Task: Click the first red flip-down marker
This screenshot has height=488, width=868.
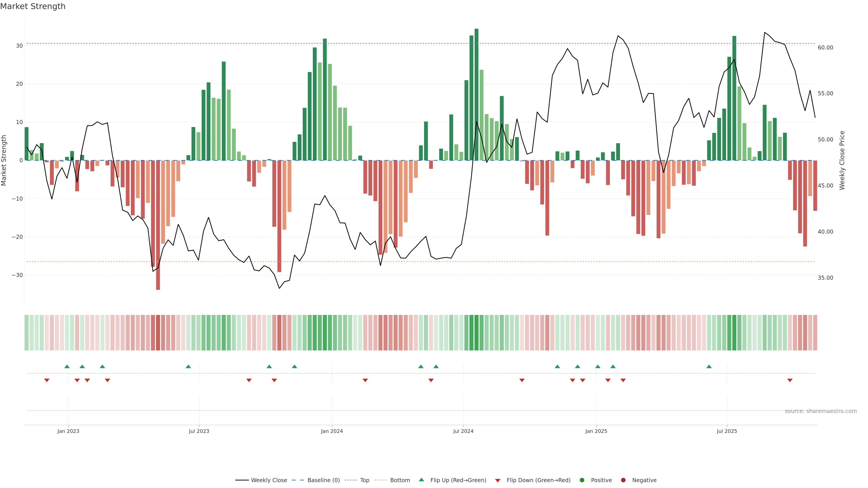Action: point(47,380)
